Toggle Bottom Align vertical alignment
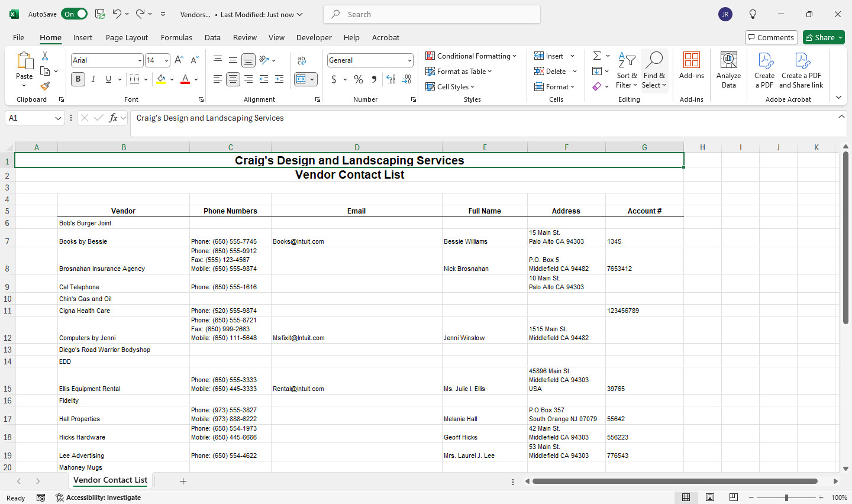The height and width of the screenshot is (504, 852). coord(248,60)
